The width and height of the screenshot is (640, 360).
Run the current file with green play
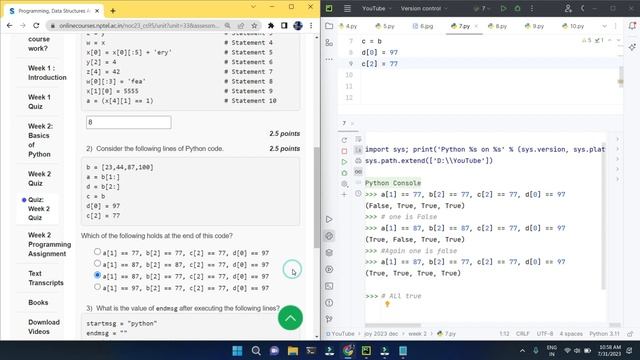pyautogui.click(x=503, y=8)
